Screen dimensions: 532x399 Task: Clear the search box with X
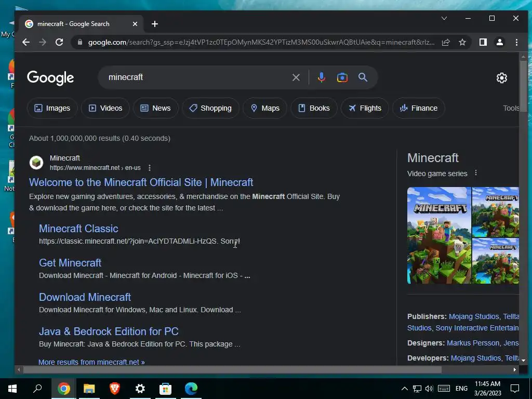click(x=296, y=77)
